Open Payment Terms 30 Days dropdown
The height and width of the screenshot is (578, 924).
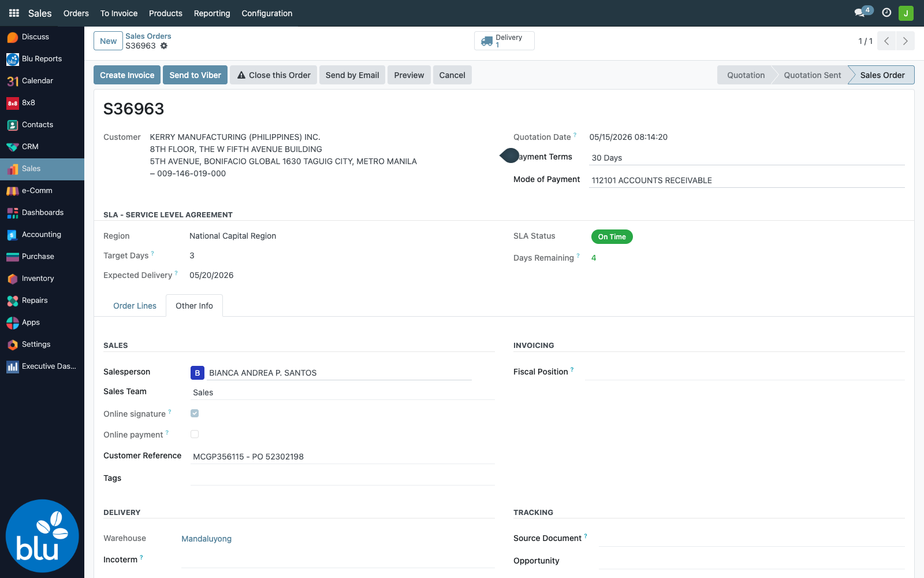coord(747,158)
